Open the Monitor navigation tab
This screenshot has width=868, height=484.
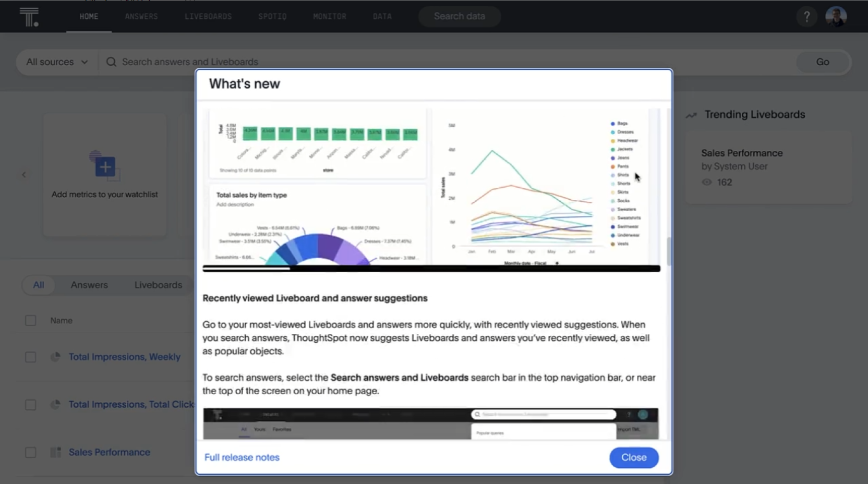[x=330, y=17]
